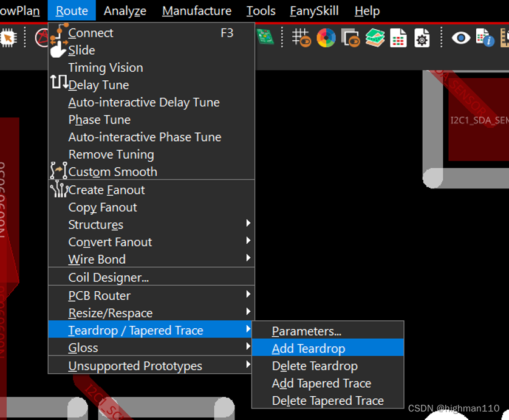Click the document info toolbar icon
Viewport: 509px width, 420px height.
(x=485, y=38)
